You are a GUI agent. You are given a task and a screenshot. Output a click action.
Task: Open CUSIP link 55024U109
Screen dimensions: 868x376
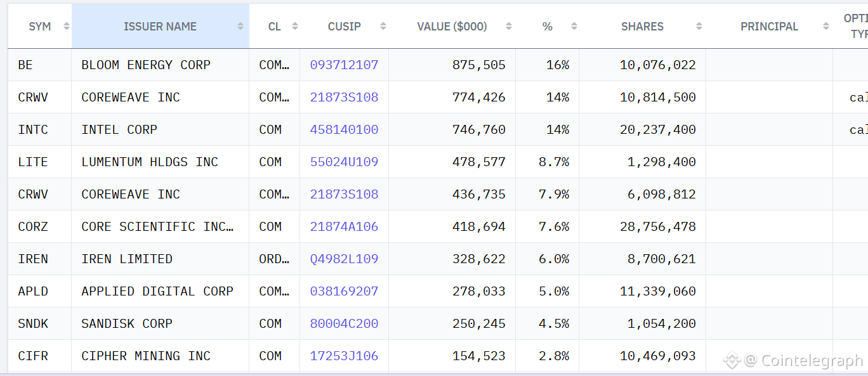click(344, 162)
